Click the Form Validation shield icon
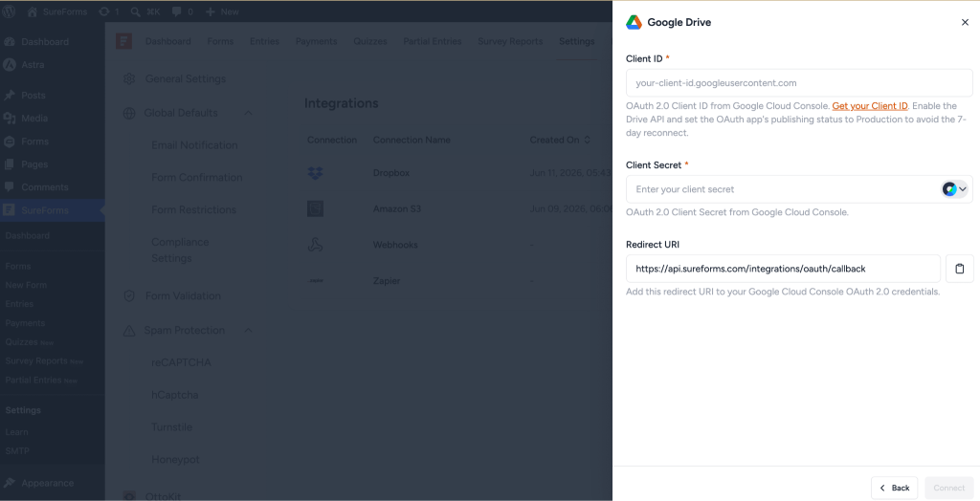This screenshot has width=980, height=501. click(x=129, y=296)
